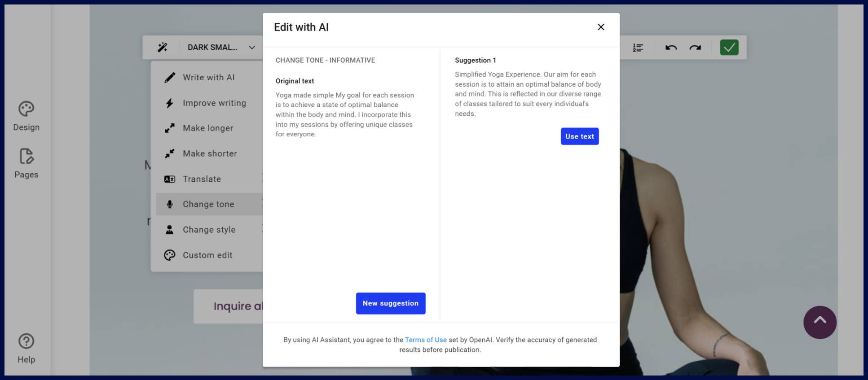Viewport: 868px width, 380px height.
Task: Open the Translate submenu
Action: click(209, 179)
